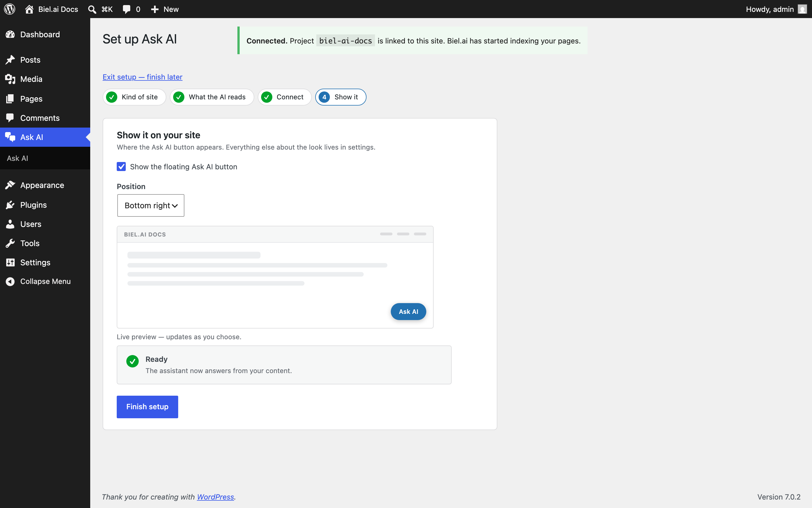Click the Collapse Menu arrow icon
This screenshot has width=812, height=508.
[x=10, y=282]
